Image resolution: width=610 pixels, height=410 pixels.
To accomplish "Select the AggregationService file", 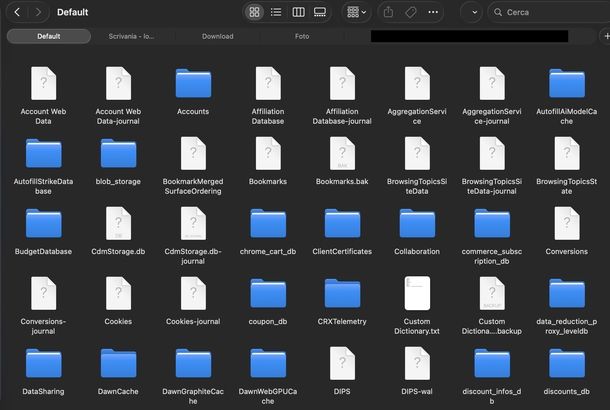I will (x=417, y=95).
